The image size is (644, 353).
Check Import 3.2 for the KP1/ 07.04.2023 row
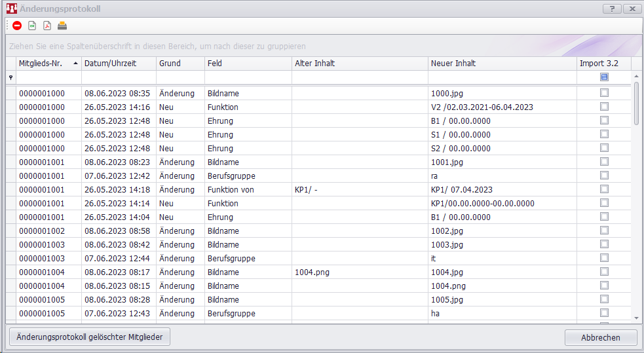click(x=604, y=189)
